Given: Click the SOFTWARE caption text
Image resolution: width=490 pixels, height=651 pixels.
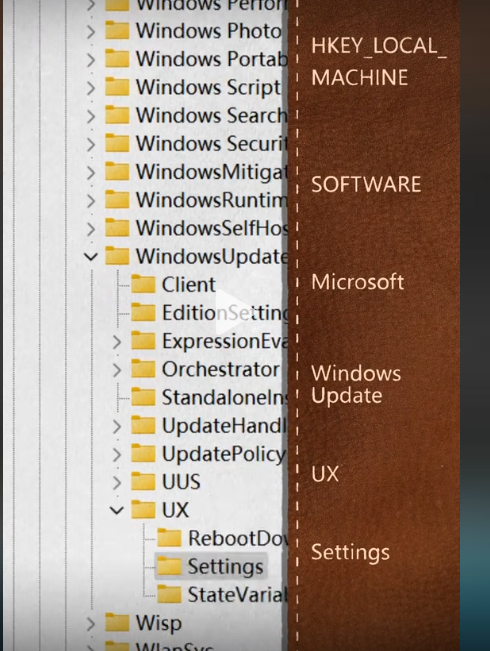Looking at the screenshot, I should (x=366, y=184).
